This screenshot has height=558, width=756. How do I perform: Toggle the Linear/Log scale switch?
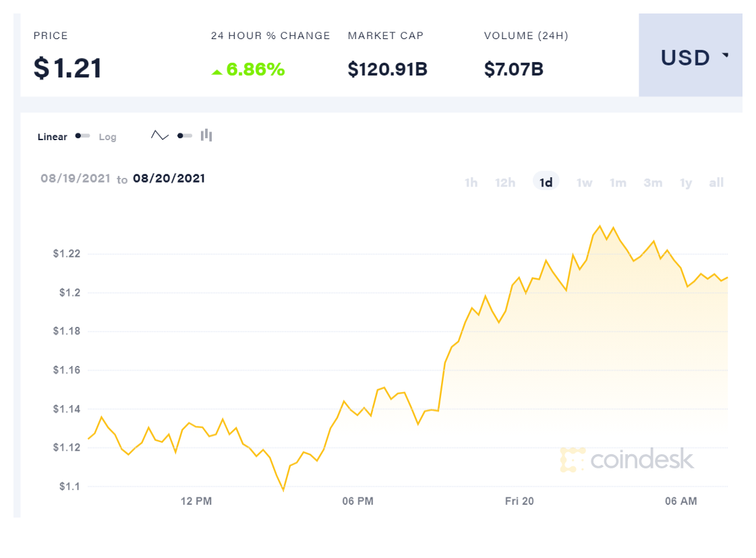point(83,136)
